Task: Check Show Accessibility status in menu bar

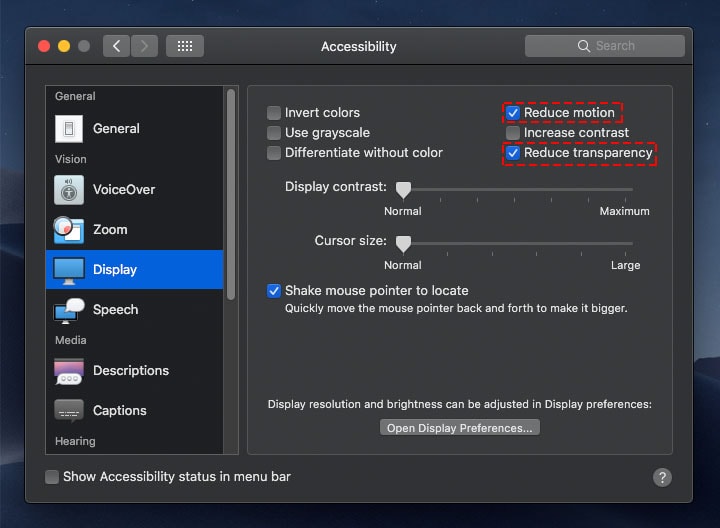Action: pyautogui.click(x=52, y=477)
